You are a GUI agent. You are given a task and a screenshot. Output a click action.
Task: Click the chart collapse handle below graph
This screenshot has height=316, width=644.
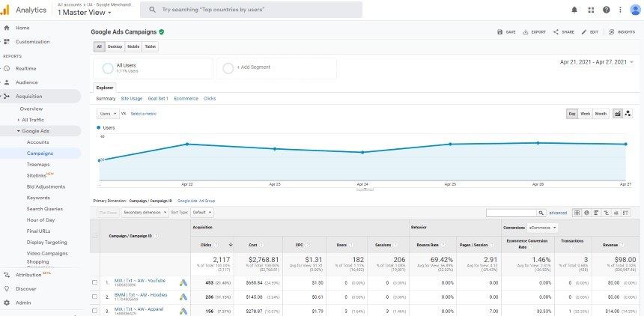365,189
